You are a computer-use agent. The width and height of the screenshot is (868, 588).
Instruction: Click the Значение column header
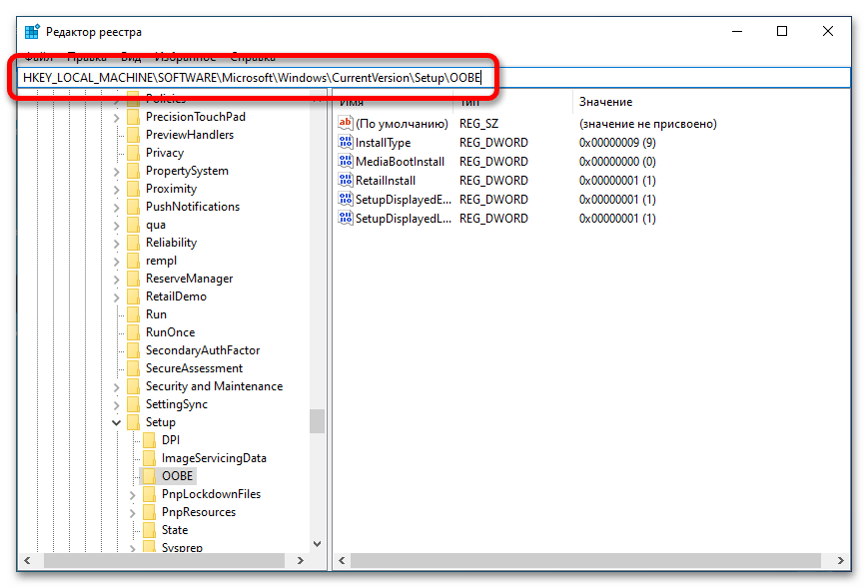(x=605, y=102)
